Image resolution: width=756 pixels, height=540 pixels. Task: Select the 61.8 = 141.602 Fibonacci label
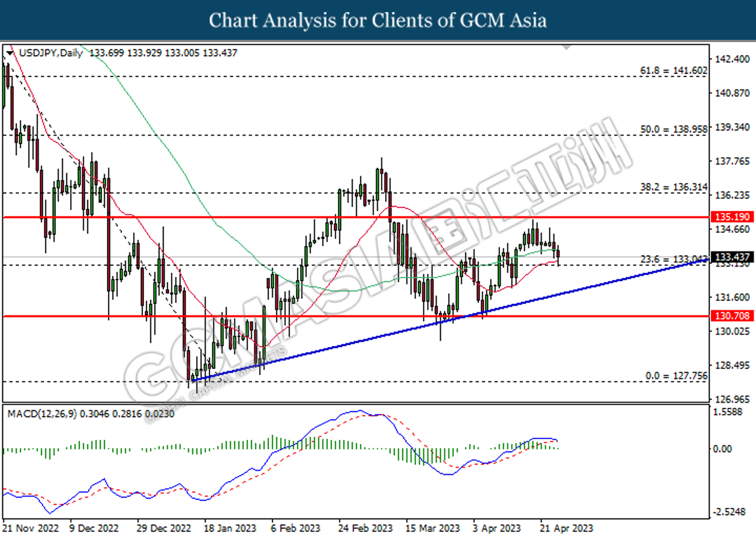point(674,71)
